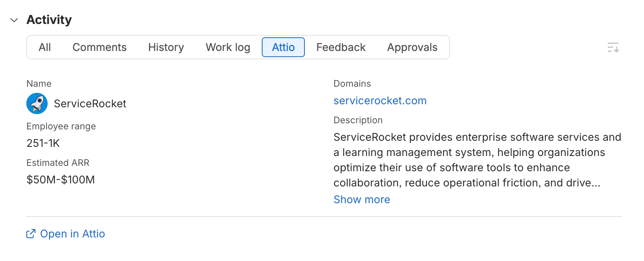Click the ServiceRocket rocket logo
The height and width of the screenshot is (261, 644).
(x=37, y=103)
